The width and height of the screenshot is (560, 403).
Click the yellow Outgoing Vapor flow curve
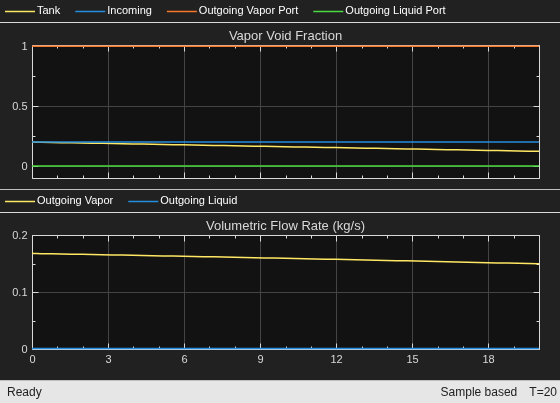tap(286, 258)
